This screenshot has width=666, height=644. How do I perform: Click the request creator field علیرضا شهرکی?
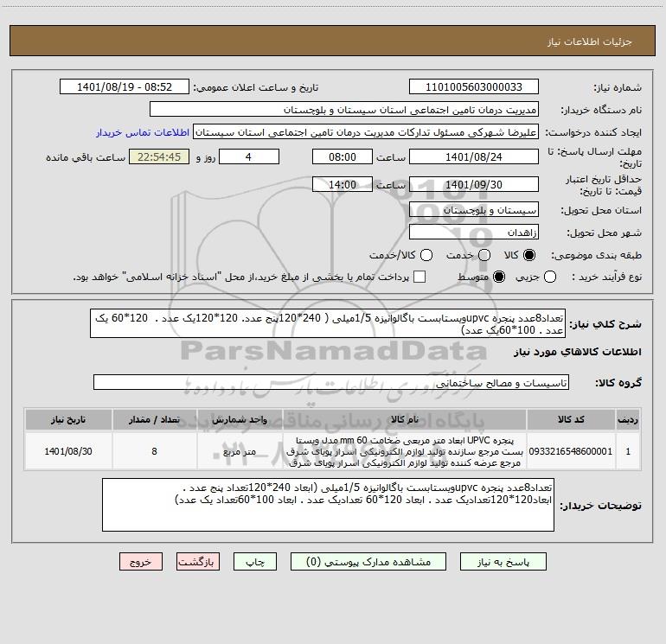pyautogui.click(x=366, y=131)
